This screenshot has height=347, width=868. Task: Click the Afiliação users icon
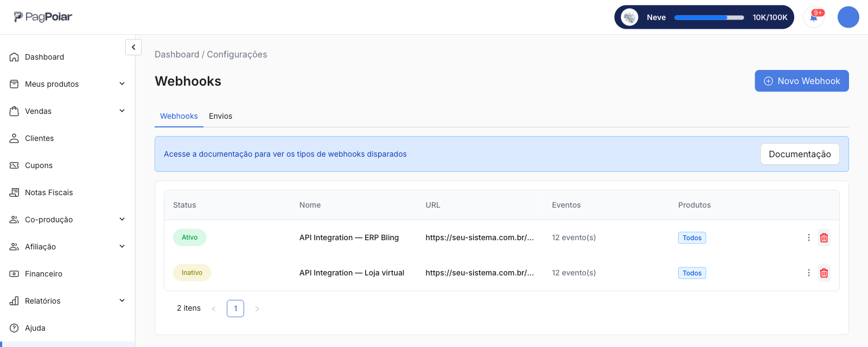tap(14, 247)
